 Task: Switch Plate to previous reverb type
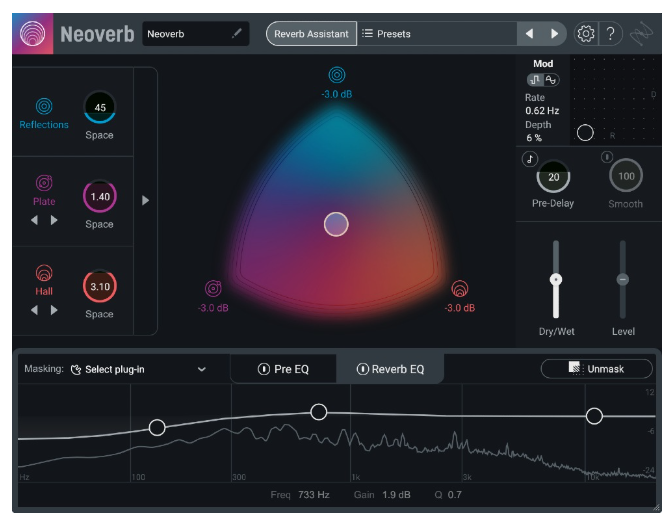pos(35,220)
